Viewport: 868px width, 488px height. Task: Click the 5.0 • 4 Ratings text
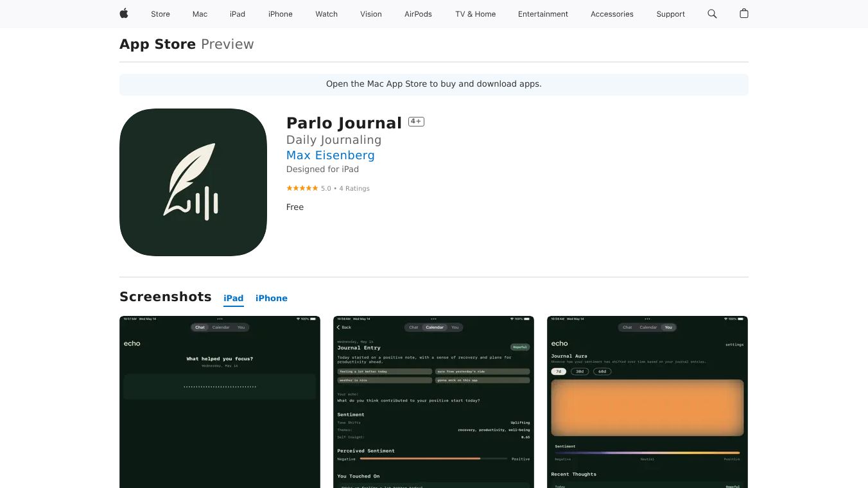coord(345,189)
